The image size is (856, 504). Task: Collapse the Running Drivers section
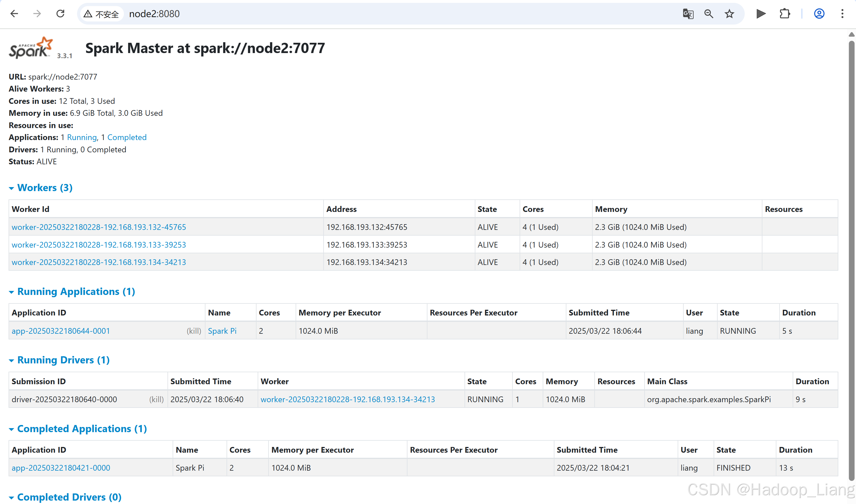point(63,360)
